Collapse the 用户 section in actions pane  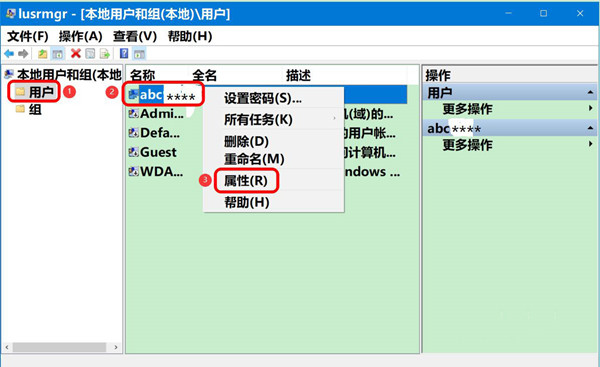(590, 92)
